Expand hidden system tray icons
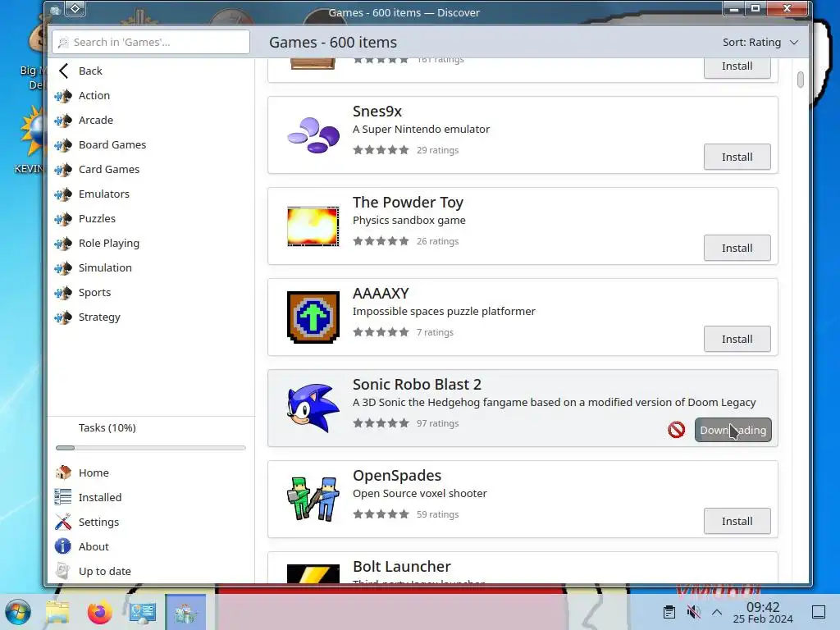The width and height of the screenshot is (840, 630). point(717,612)
